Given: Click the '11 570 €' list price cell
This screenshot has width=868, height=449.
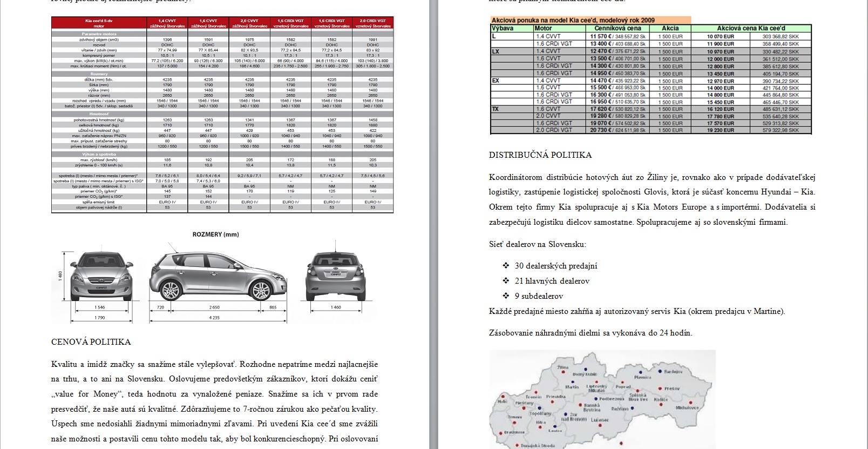Looking at the screenshot, I should pyautogui.click(x=618, y=37).
